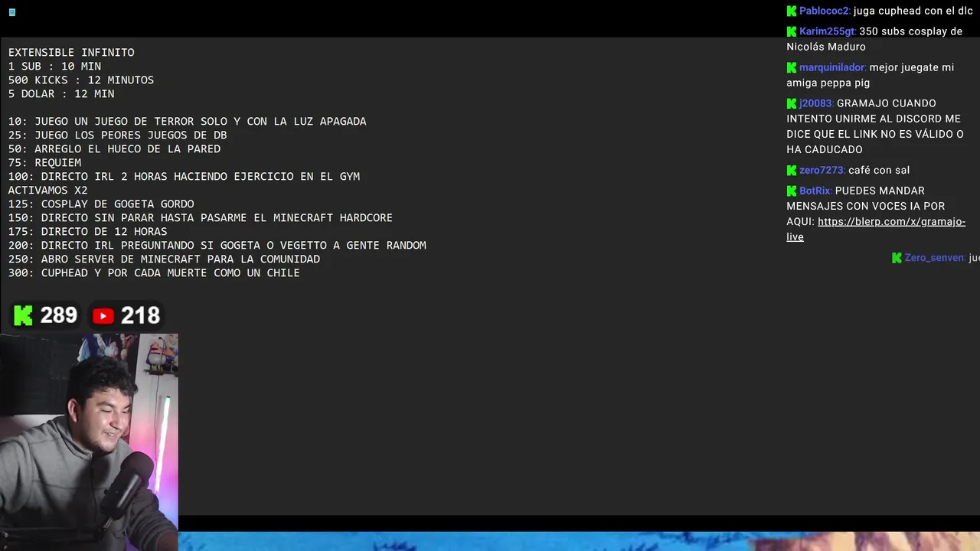Click the line '5 DOLAR : 12 MIN'
Screen dimensions: 980x551
(61, 94)
